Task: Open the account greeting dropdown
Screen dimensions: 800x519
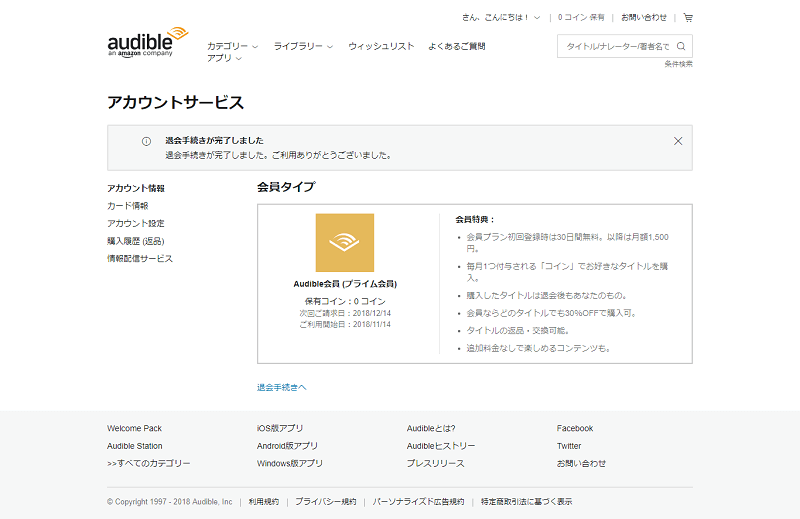Action: coord(501,17)
